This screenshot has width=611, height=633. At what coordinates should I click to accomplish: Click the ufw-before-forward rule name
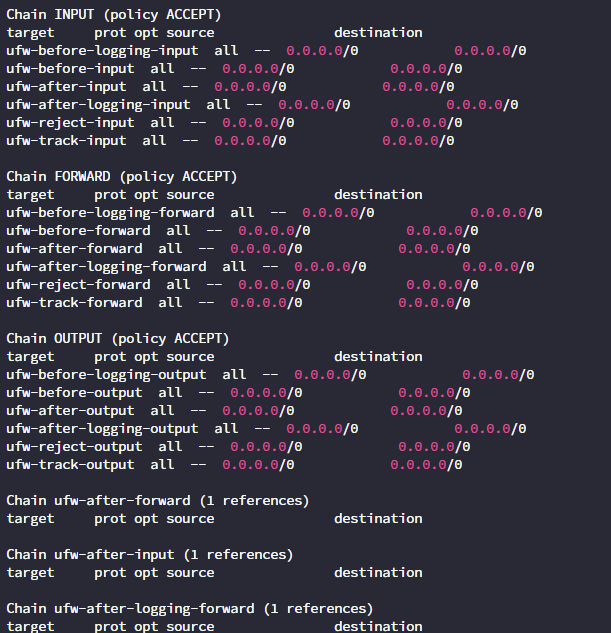click(x=78, y=231)
